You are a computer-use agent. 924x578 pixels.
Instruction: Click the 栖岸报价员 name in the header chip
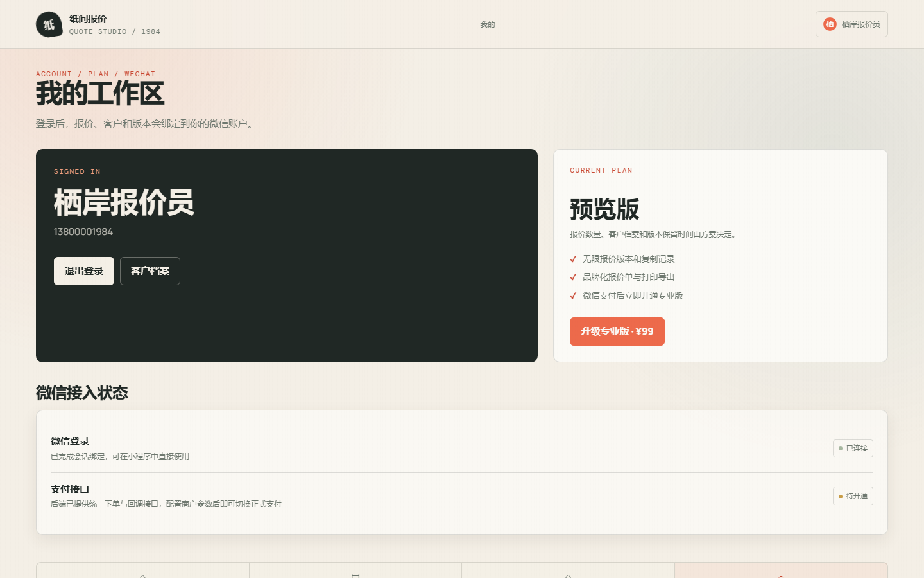(860, 24)
